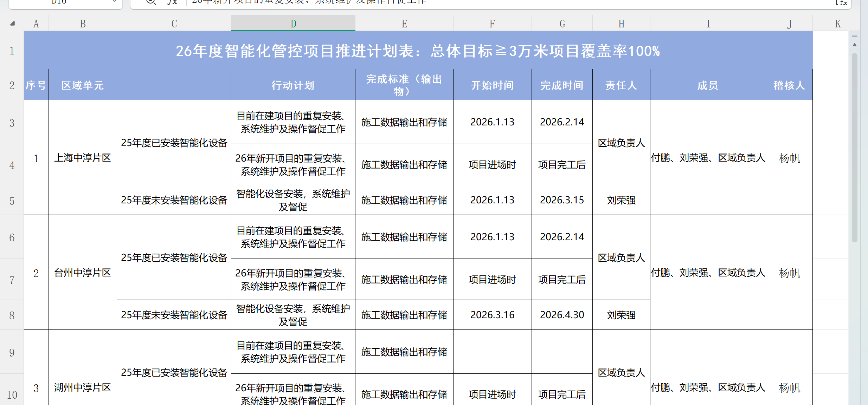Open the Name Box dropdown arrow

pos(115,2)
